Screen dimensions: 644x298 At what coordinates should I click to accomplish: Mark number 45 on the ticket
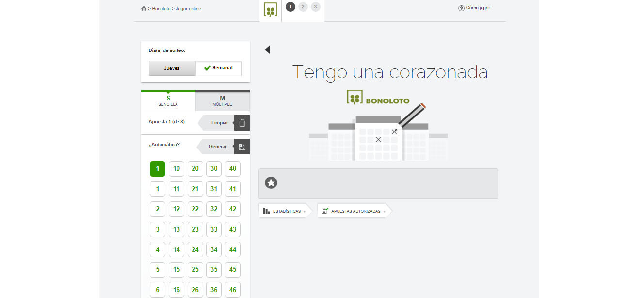[x=233, y=270]
